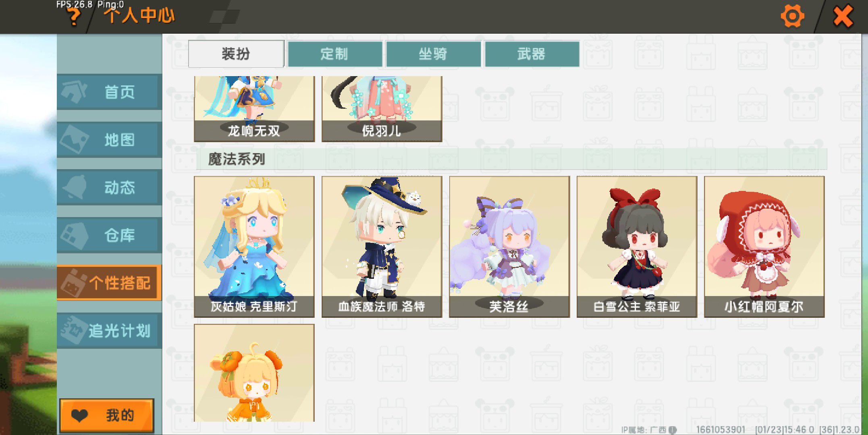
Task: Click the 我的 heart button
Action: pyautogui.click(x=107, y=415)
